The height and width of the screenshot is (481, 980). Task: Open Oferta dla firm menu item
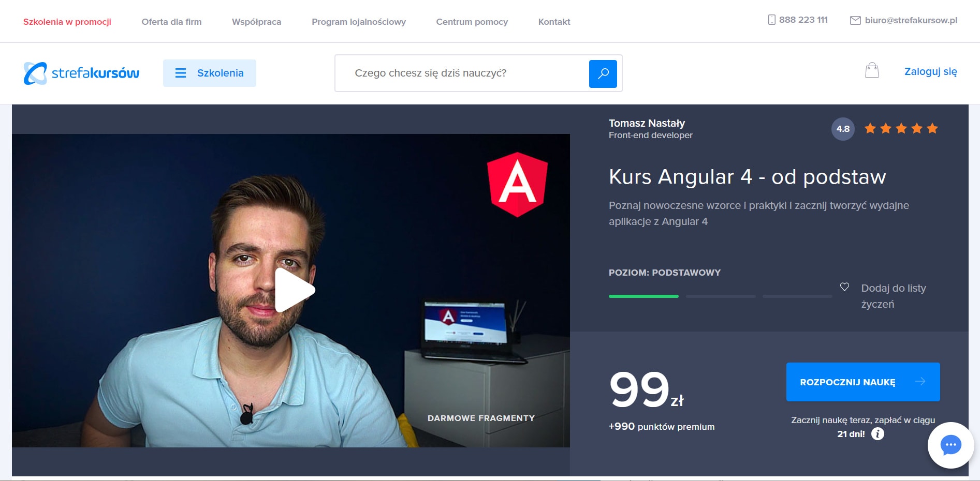click(x=171, y=22)
